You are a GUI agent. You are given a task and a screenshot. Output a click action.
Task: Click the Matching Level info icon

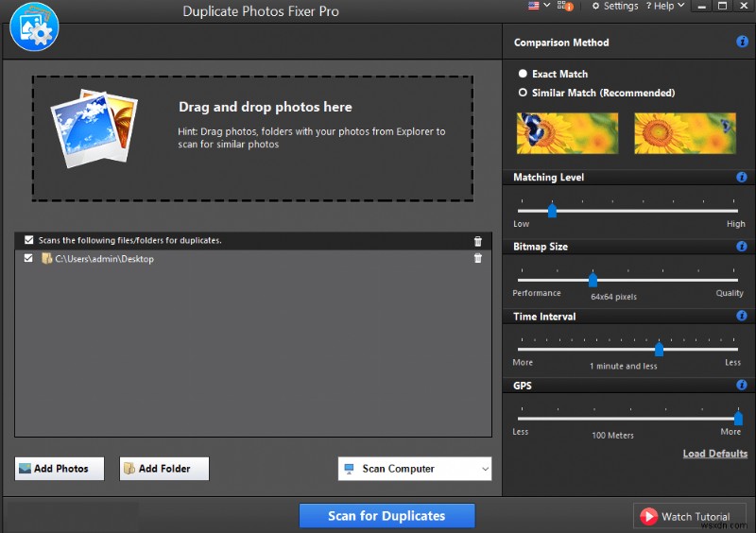coord(742,177)
